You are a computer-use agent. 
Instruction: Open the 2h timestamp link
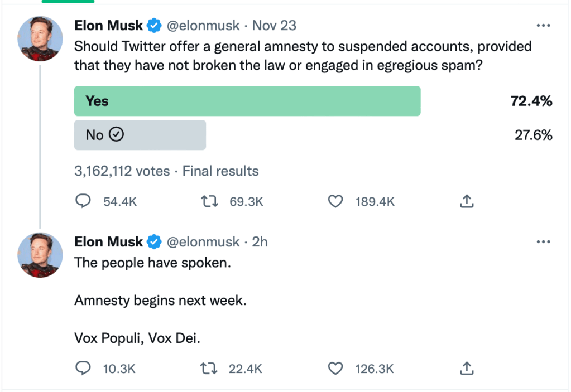click(260, 242)
